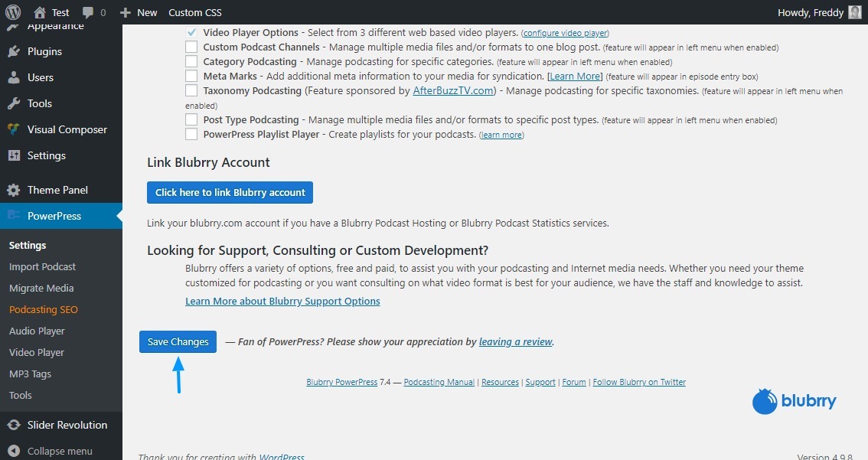This screenshot has width=868, height=460.
Task: Open Forum footer link
Action: tap(574, 382)
